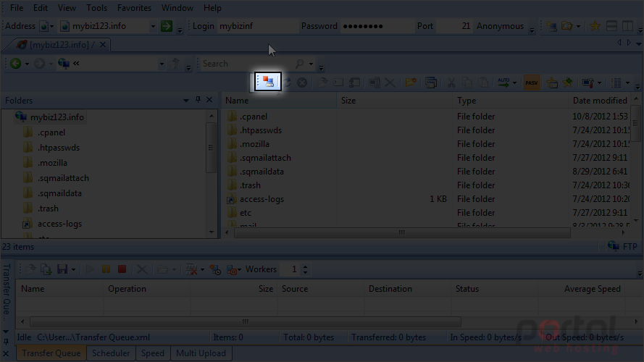This screenshot has width=644, height=362.
Task: Click the Paste clipboard icon
Action: (484, 83)
